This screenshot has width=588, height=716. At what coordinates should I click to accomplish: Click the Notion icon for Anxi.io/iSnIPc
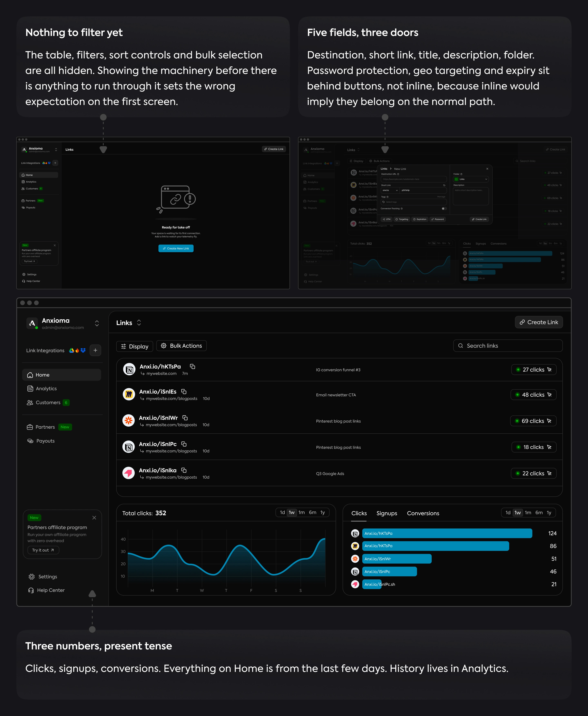tap(129, 447)
